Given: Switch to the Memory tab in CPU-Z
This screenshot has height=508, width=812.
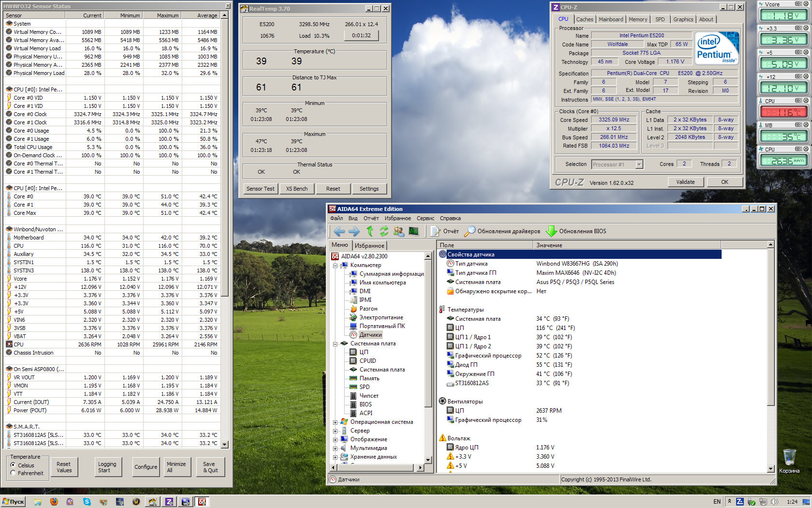Looking at the screenshot, I should (638, 19).
